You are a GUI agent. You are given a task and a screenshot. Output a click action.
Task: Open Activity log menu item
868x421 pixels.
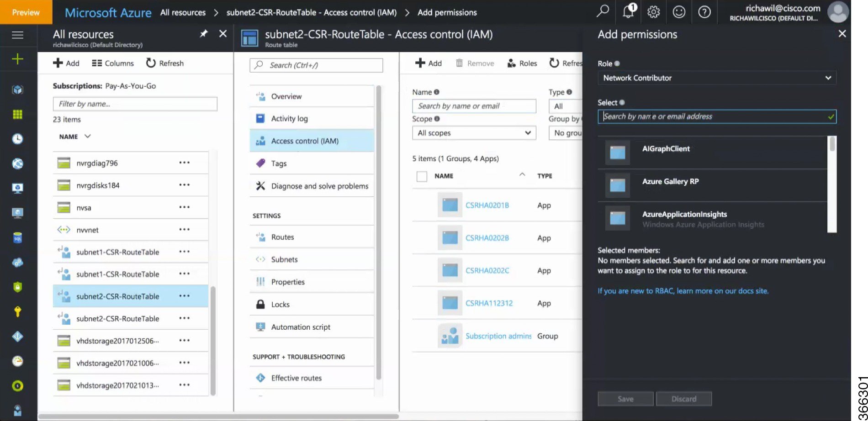[312, 119]
